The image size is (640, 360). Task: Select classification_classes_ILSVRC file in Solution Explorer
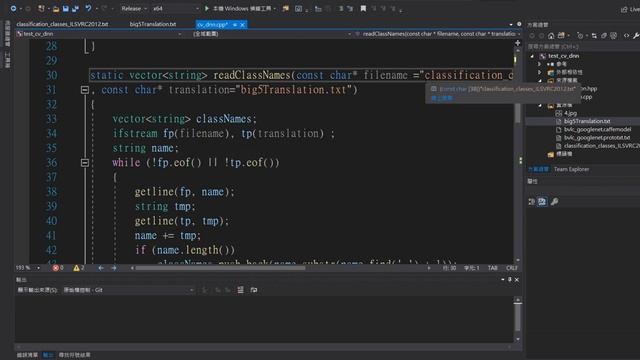[x=602, y=146]
